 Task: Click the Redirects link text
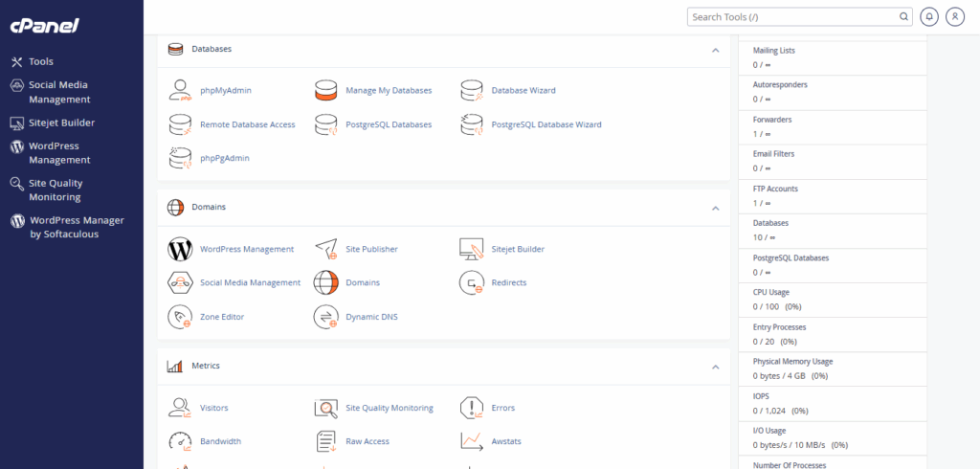click(x=509, y=282)
